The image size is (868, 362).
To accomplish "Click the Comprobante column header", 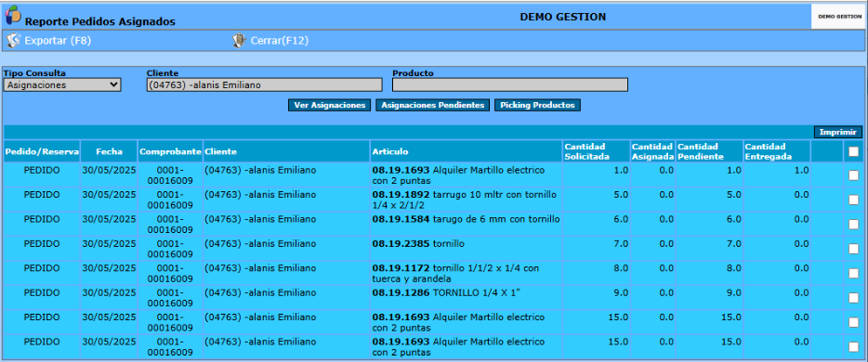I will (x=170, y=151).
